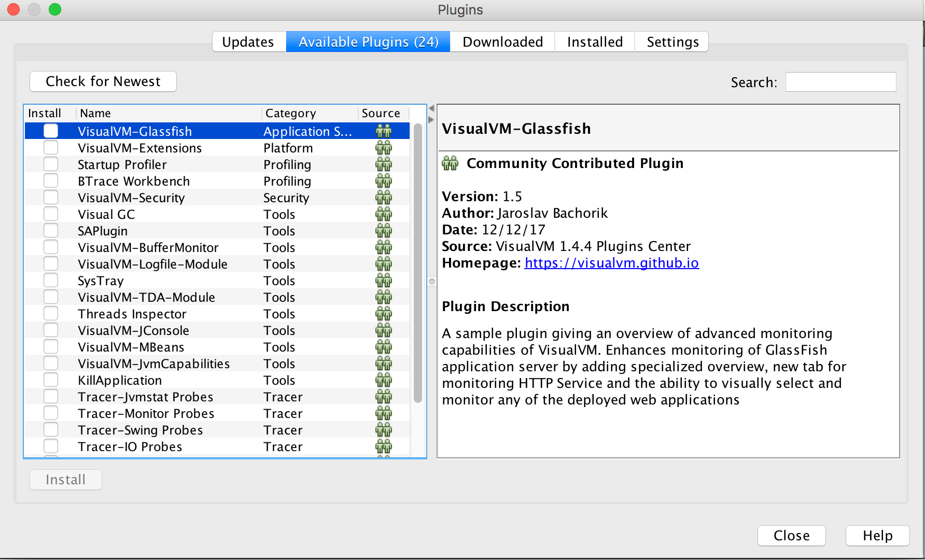Select the Tracer-Monitor Probes plugin name
The height and width of the screenshot is (560, 925).
(146, 413)
